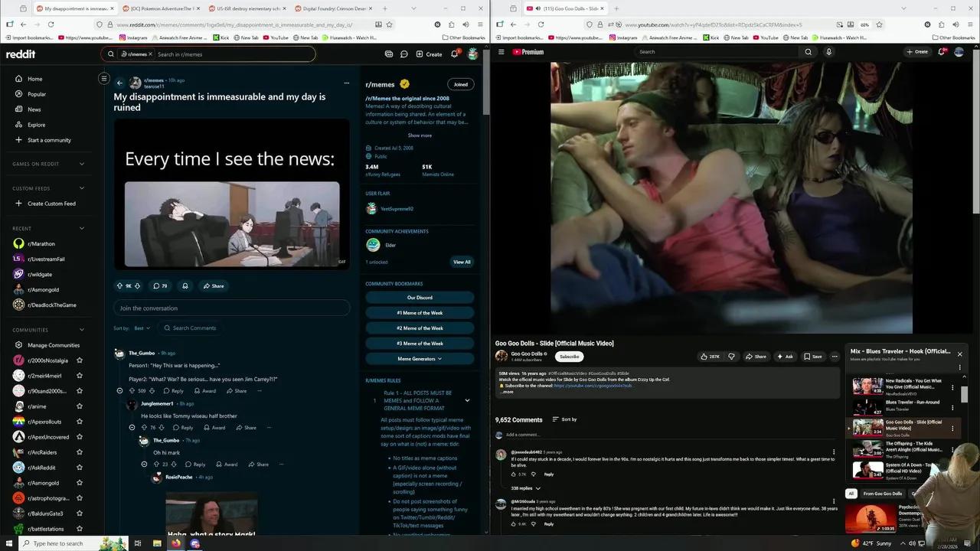Upvote The_Gumbo's top comment

(131, 390)
